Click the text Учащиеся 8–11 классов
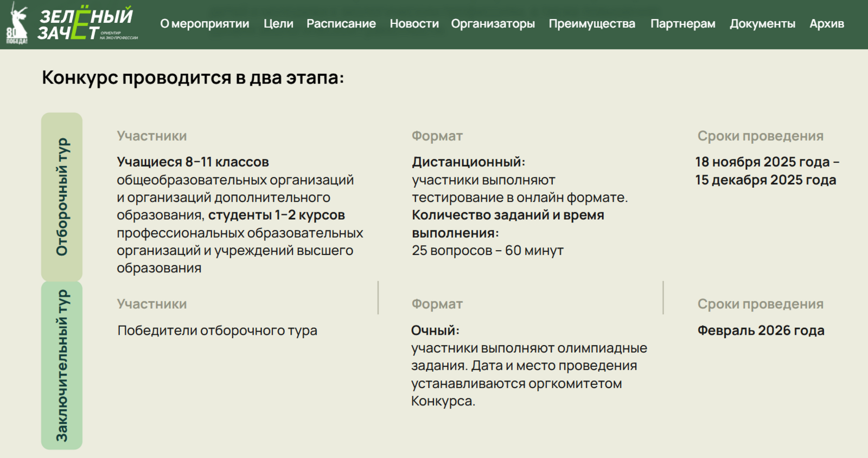 pos(193,162)
